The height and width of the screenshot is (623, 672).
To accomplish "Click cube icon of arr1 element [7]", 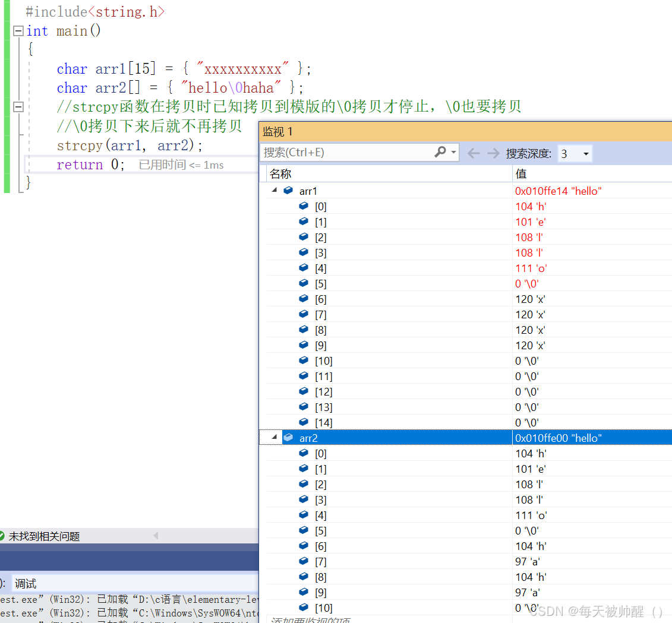I will tap(304, 314).
